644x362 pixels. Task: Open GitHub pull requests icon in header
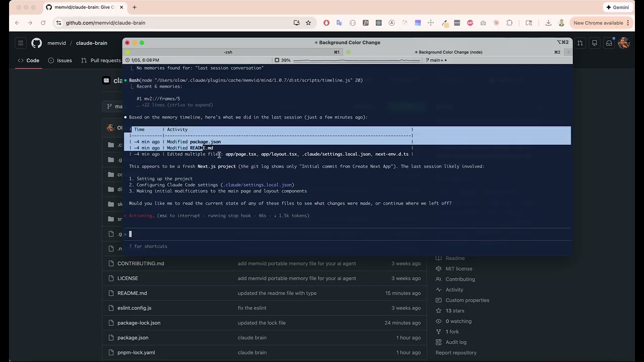pos(580,43)
